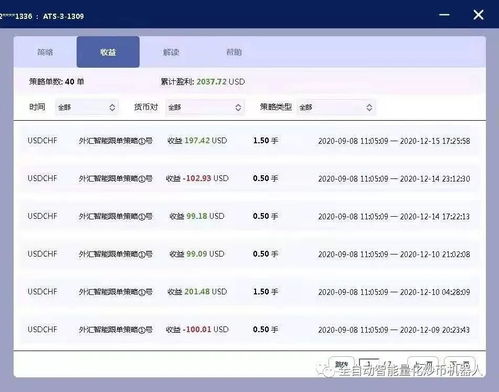Select the USDCHF row with loss -102.93 USD

250,178
